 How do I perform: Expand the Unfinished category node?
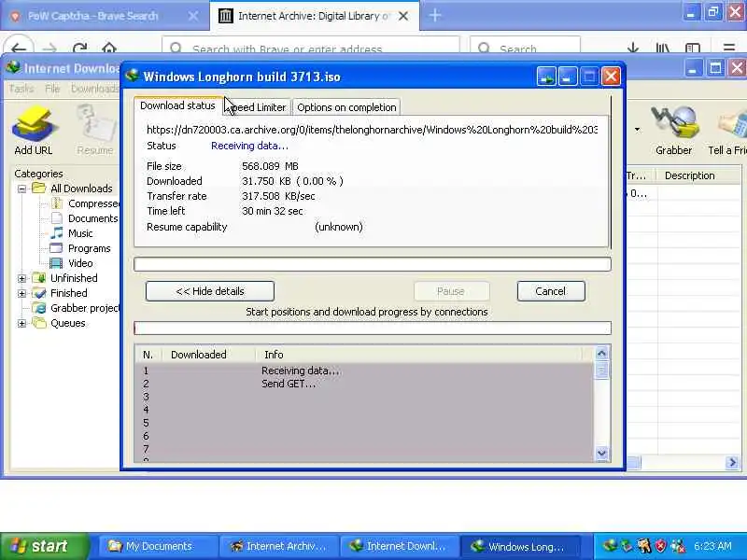[21, 278]
